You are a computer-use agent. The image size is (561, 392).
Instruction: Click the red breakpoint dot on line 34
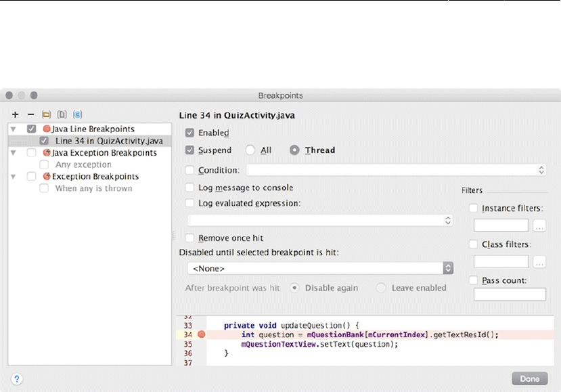coord(202,334)
